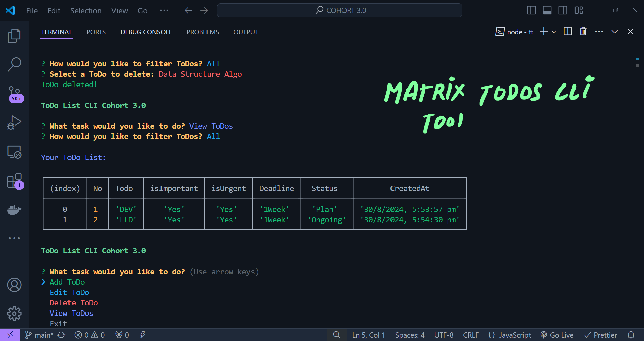Open the Edit menu

pos(54,11)
